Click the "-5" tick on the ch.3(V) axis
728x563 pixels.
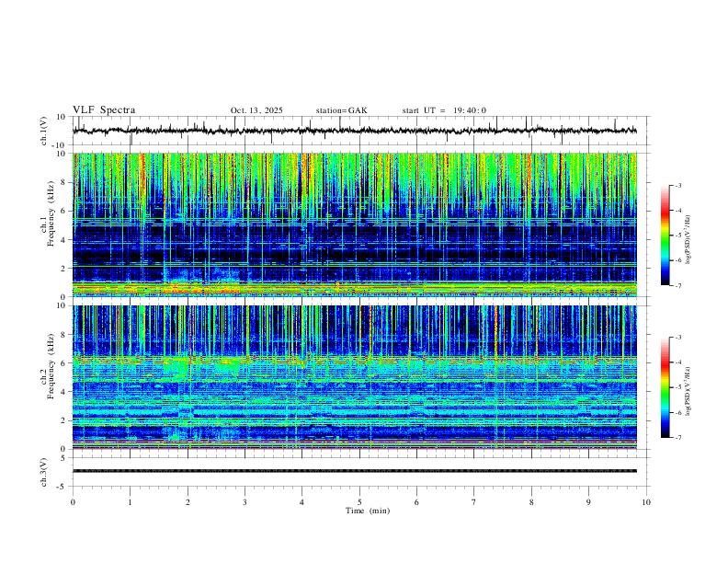click(62, 487)
